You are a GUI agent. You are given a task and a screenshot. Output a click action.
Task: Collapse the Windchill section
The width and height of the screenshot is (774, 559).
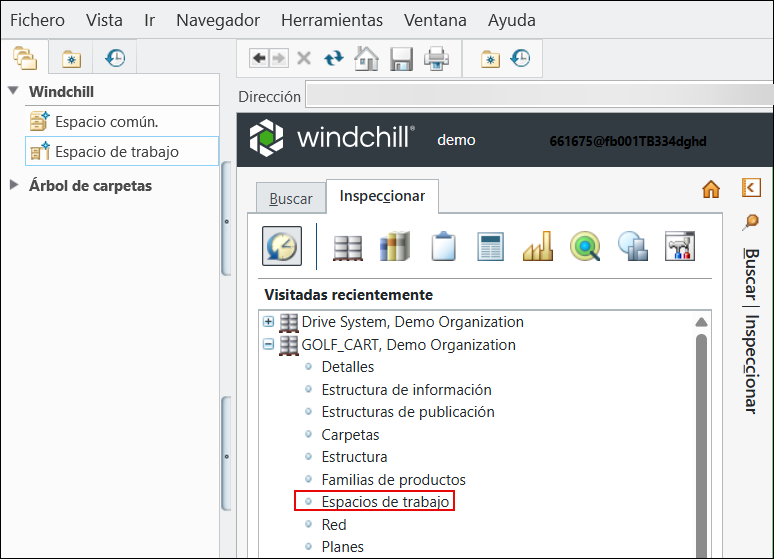tap(13, 90)
